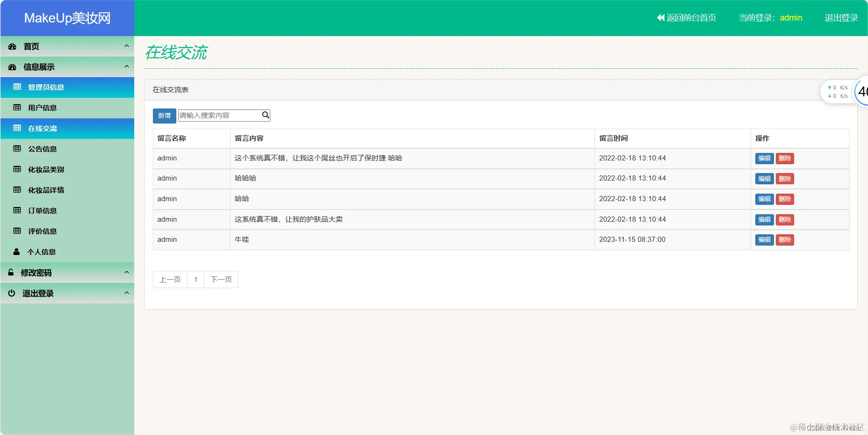Image resolution: width=868 pixels, height=435 pixels.
Task: Click the table icon beside 管理员信息
Action: tap(17, 87)
